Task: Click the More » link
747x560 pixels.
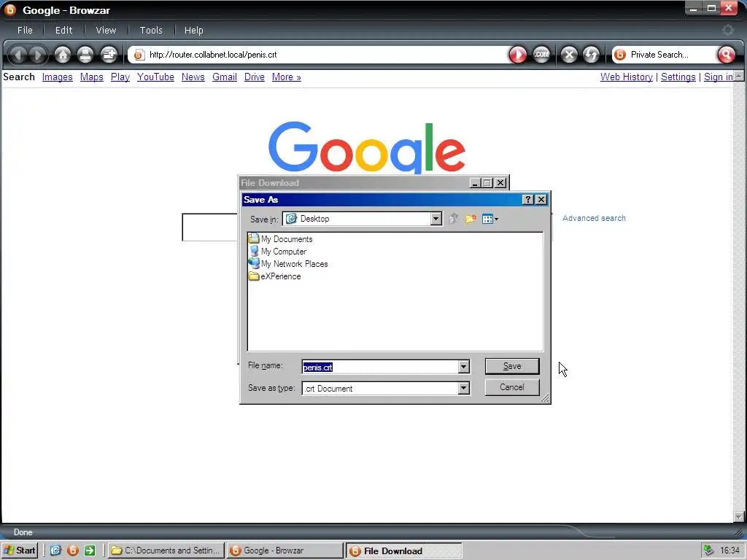Action: click(x=286, y=77)
